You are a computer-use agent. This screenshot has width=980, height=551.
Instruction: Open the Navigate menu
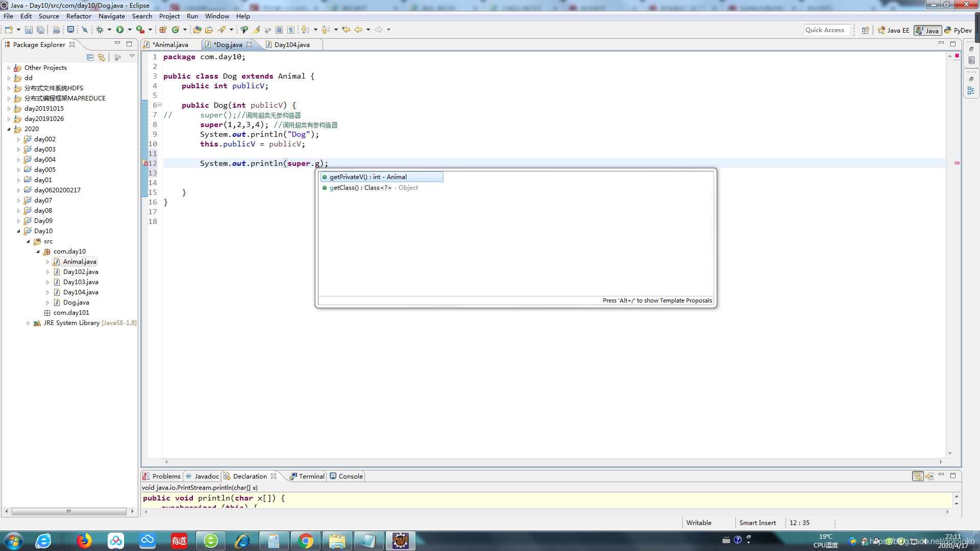click(x=112, y=16)
